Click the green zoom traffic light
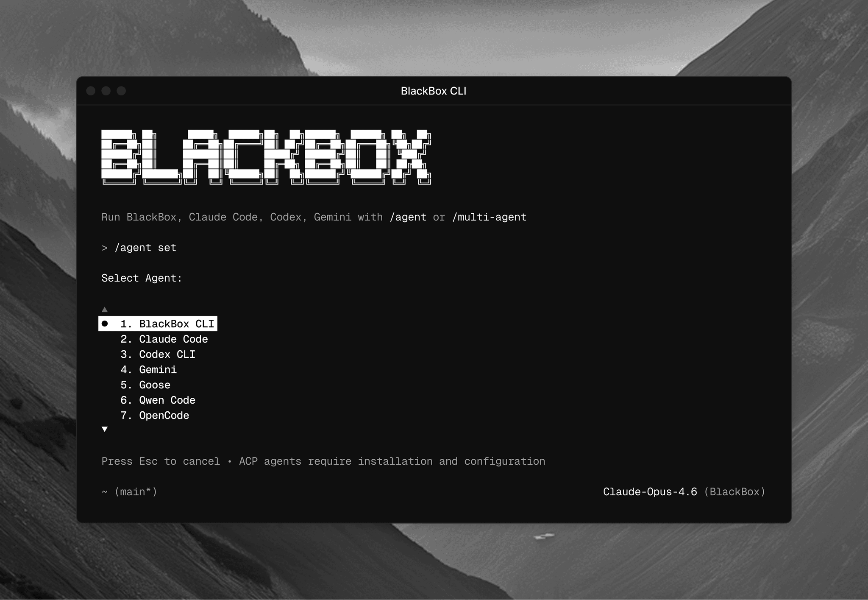The image size is (868, 600). click(122, 91)
